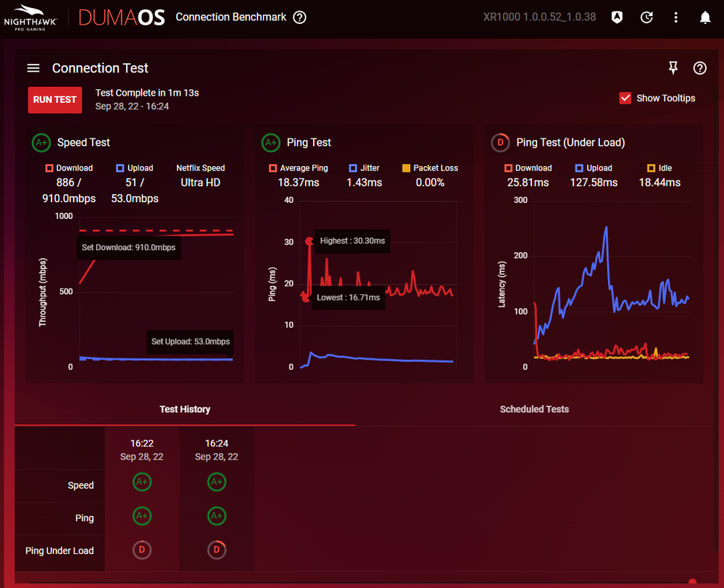This screenshot has width=724, height=588.
Task: Open Connection Test panel help icon
Action: (x=699, y=68)
